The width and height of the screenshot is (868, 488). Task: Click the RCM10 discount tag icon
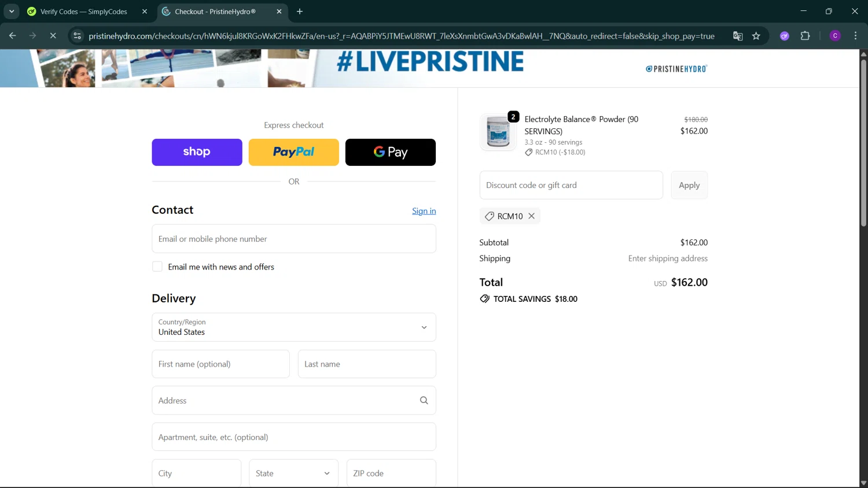[x=490, y=216]
